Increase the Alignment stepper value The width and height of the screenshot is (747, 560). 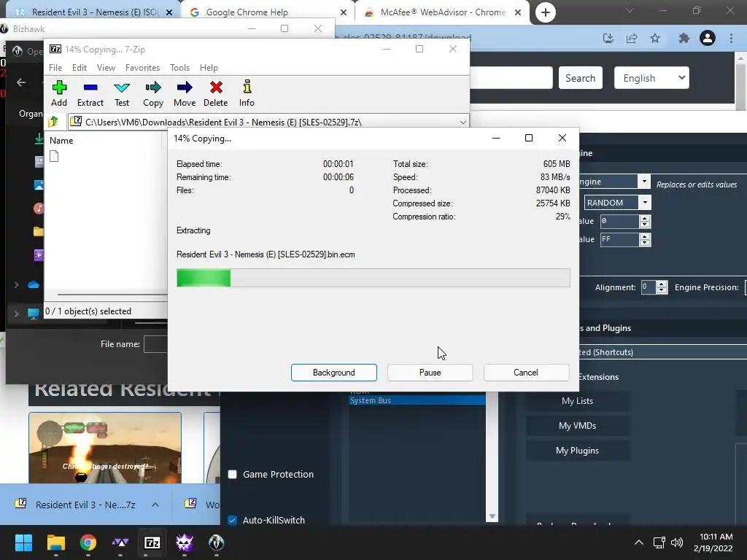[661, 284]
